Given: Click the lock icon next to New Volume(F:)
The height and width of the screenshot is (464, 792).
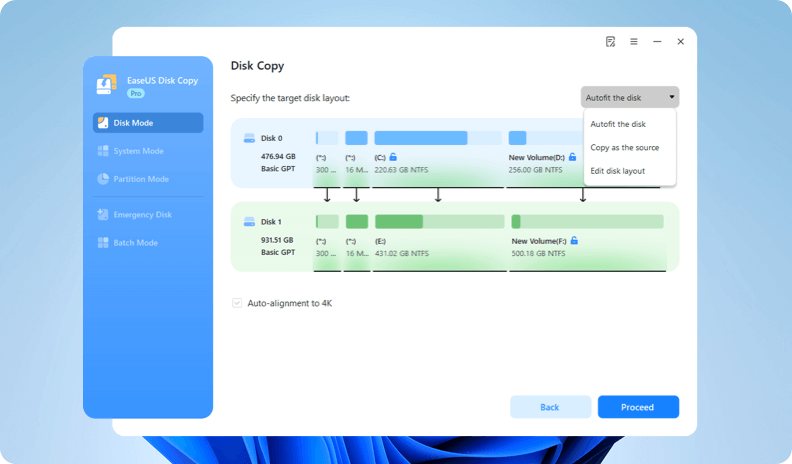Looking at the screenshot, I should point(574,241).
